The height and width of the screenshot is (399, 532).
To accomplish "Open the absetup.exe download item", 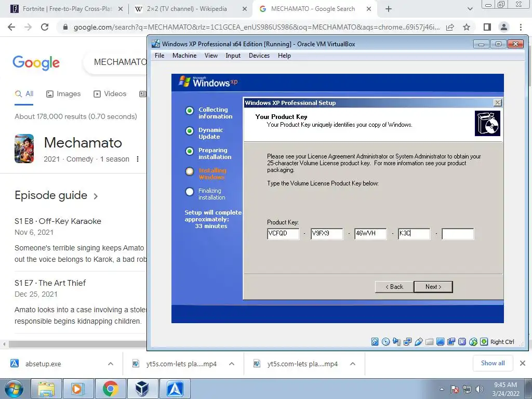I will tap(43, 364).
